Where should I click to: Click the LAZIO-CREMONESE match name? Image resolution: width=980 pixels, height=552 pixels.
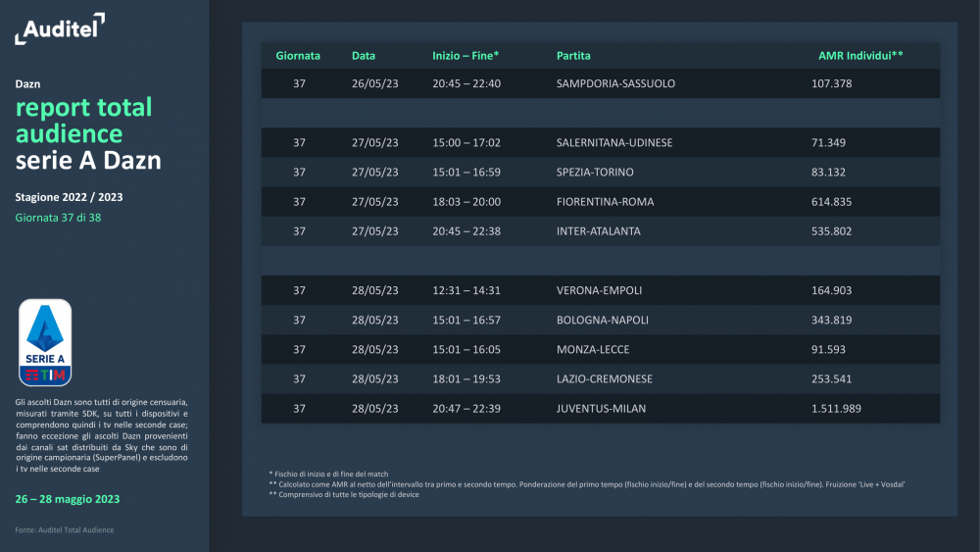605,378
